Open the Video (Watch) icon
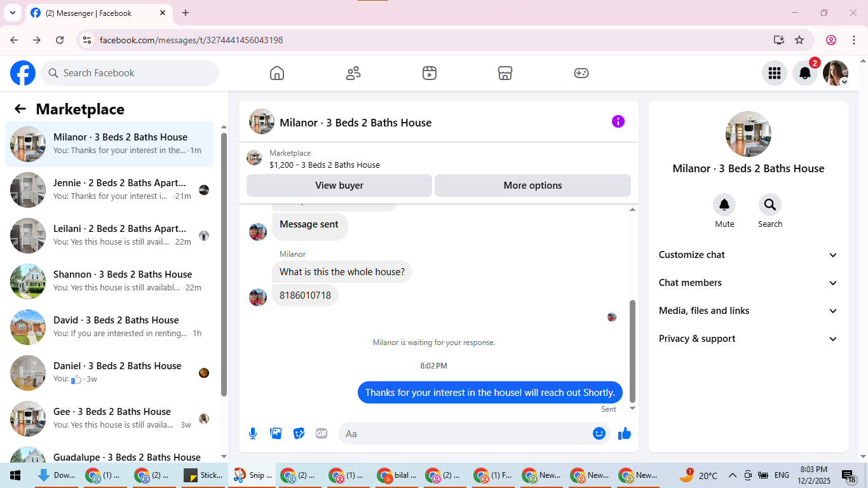 click(430, 73)
